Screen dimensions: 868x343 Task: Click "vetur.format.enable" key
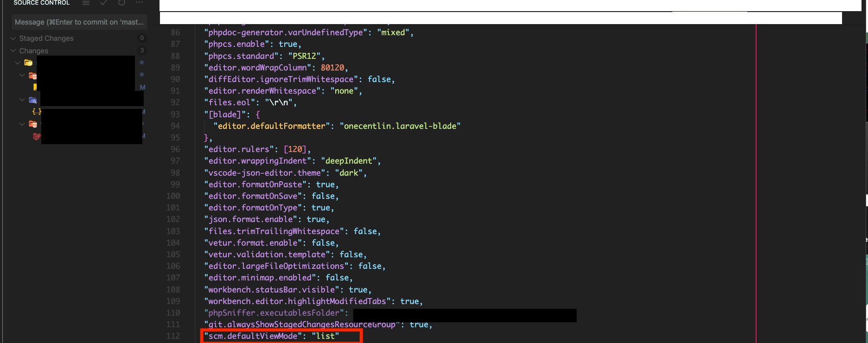click(x=253, y=243)
